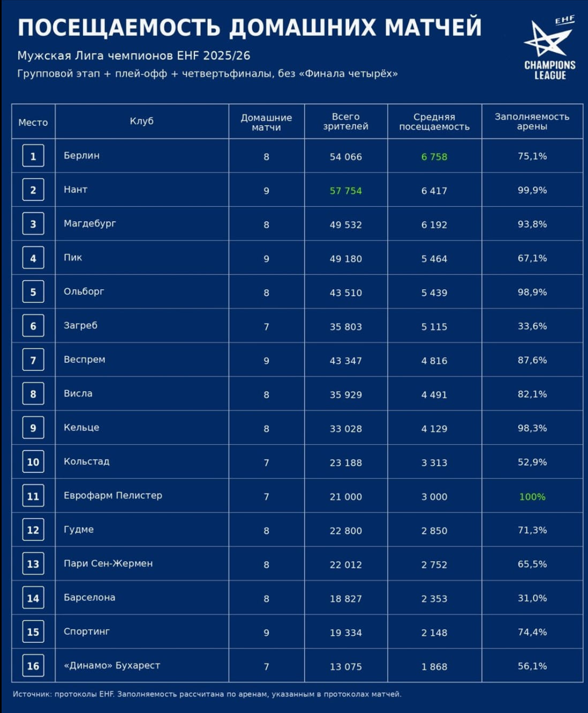Select the rank 6 badge for Загреб
588x713 pixels.
pyautogui.click(x=33, y=326)
